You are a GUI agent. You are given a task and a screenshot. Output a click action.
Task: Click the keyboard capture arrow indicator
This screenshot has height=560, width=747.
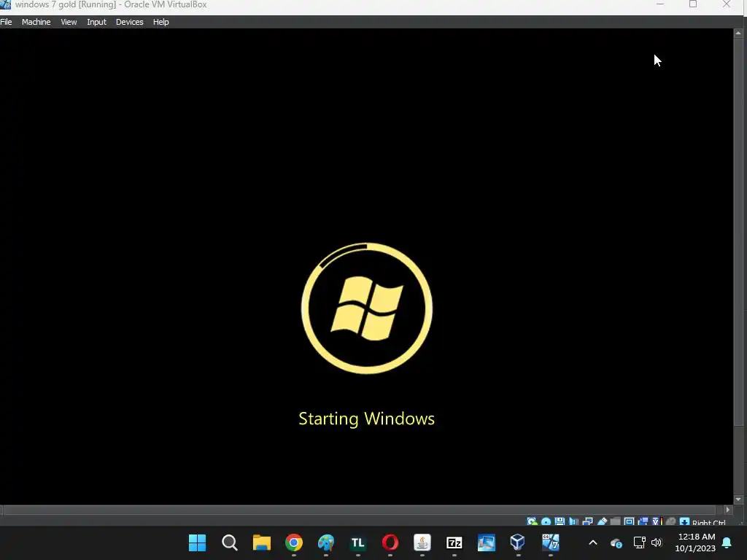(x=684, y=522)
